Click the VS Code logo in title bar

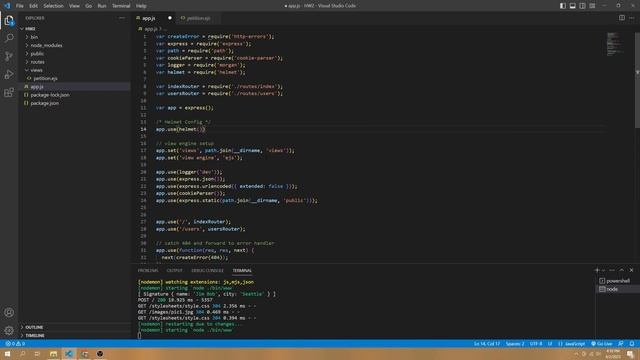[x=7, y=6]
